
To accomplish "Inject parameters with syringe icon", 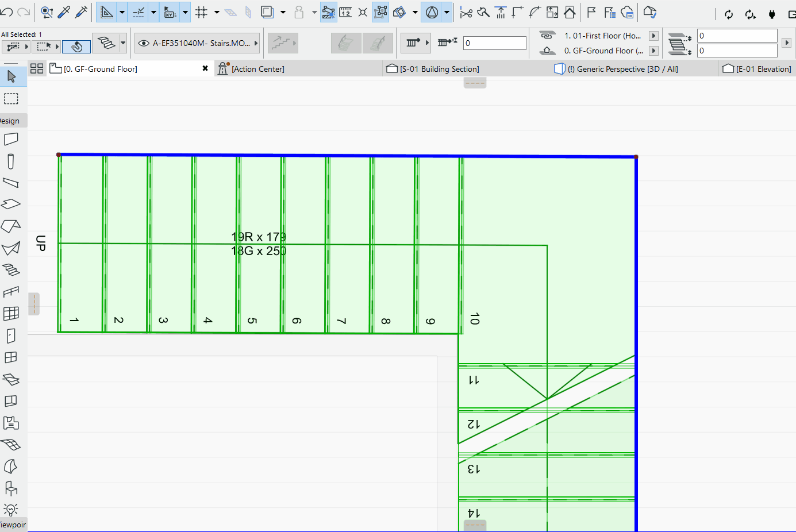I will coord(81,12).
